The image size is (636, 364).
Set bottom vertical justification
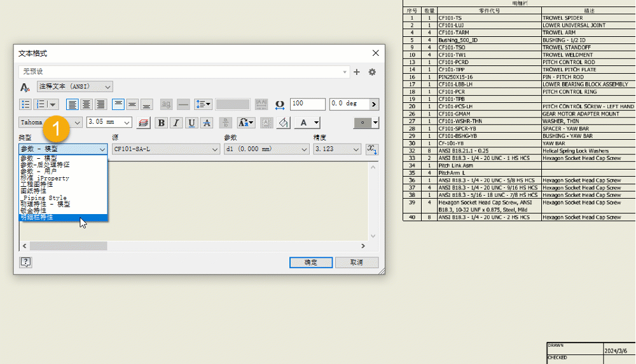click(x=146, y=104)
